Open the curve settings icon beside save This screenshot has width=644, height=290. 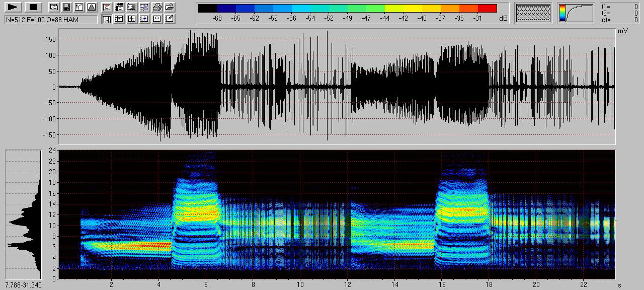coord(78,7)
